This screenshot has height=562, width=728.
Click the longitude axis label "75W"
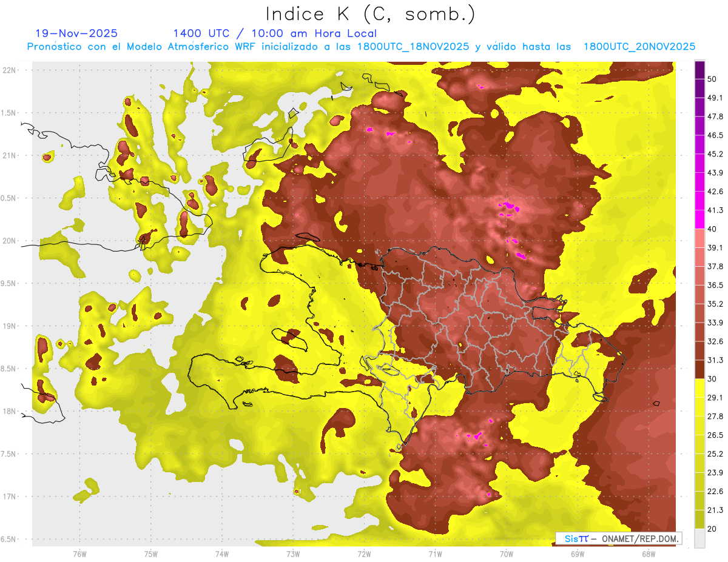point(150,554)
